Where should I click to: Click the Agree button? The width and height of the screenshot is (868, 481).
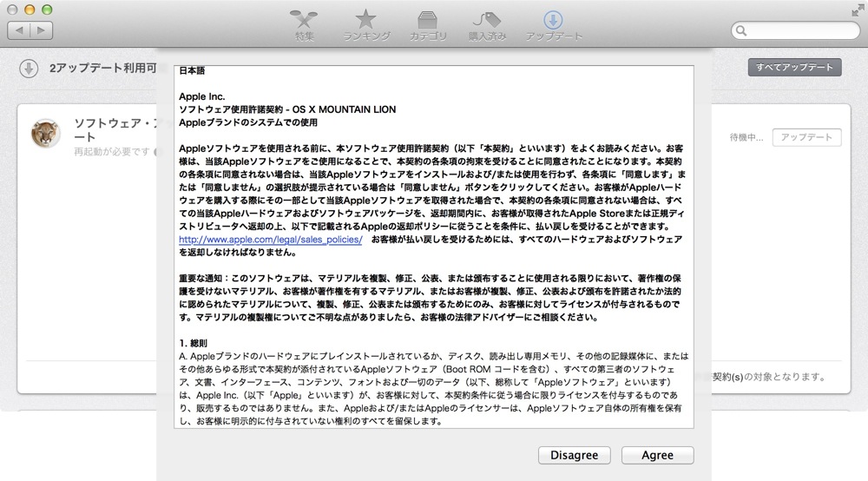click(657, 455)
